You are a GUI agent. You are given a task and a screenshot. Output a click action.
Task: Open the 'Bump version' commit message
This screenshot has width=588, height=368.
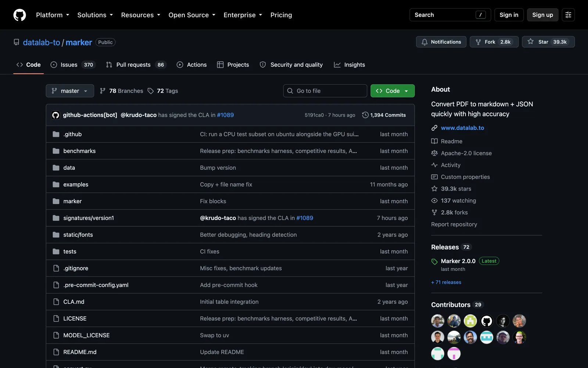tap(218, 168)
